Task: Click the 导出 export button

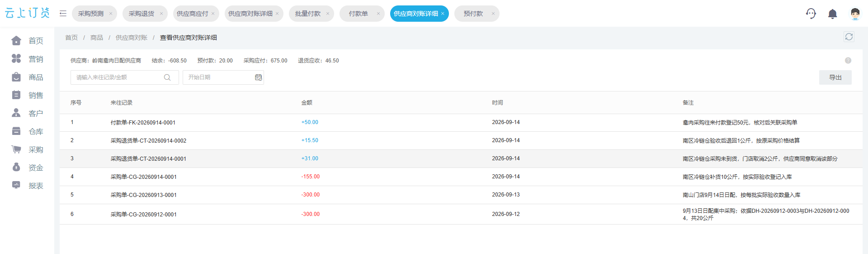Action: pos(835,77)
